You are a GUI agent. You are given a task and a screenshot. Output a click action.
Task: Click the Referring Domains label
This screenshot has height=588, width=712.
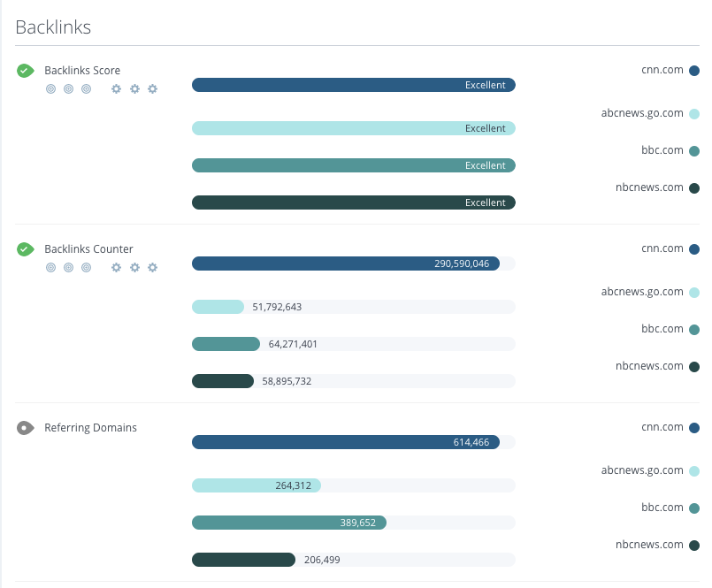point(90,428)
